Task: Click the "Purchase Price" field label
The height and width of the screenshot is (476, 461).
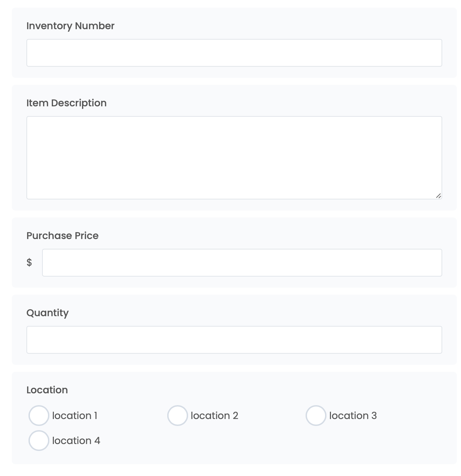Action: tap(63, 236)
